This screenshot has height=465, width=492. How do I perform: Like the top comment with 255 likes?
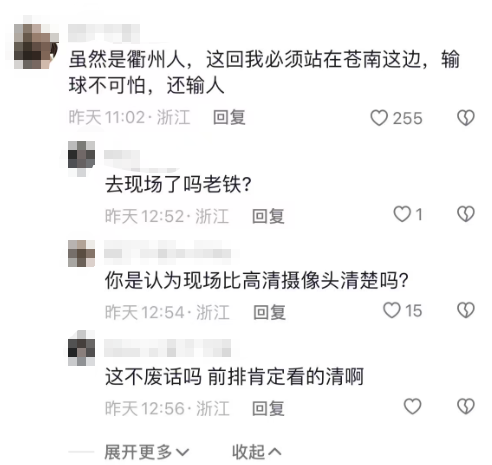(379, 118)
